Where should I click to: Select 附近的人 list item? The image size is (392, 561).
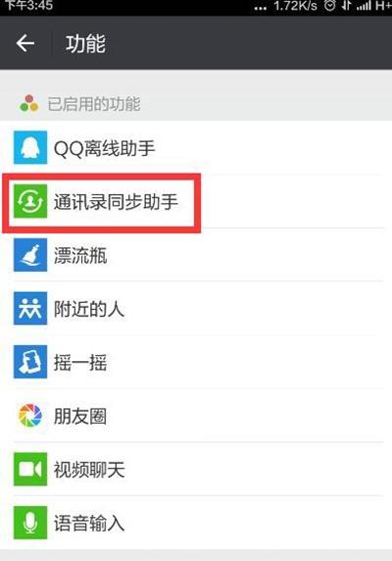[196, 308]
